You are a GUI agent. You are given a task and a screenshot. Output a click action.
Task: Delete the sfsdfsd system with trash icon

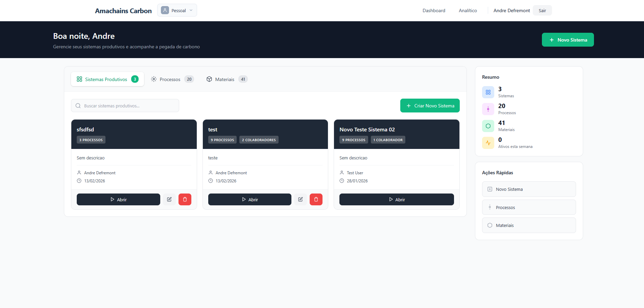(x=185, y=200)
